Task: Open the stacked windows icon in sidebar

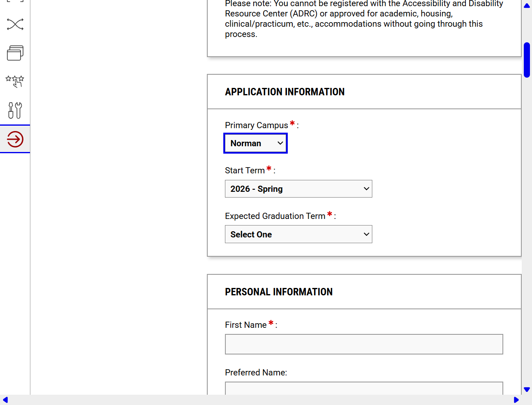Action: [15, 53]
